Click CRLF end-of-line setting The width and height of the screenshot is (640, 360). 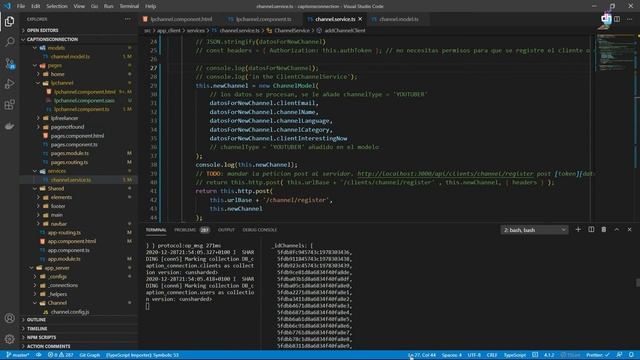[492, 355]
